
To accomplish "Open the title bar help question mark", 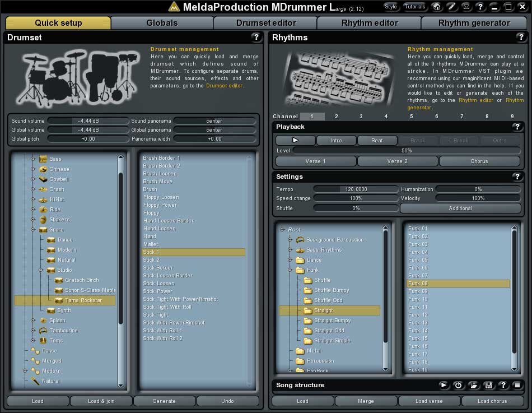I will coord(480,7).
